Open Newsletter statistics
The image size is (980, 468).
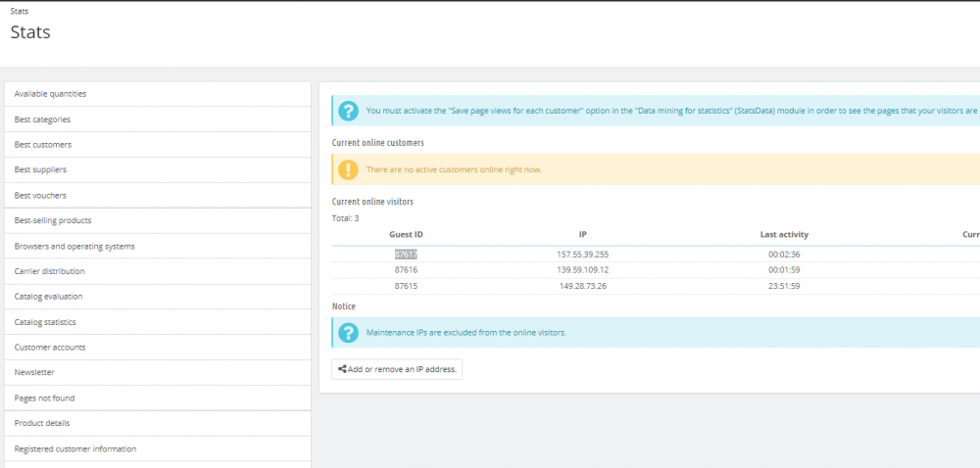pos(158,372)
